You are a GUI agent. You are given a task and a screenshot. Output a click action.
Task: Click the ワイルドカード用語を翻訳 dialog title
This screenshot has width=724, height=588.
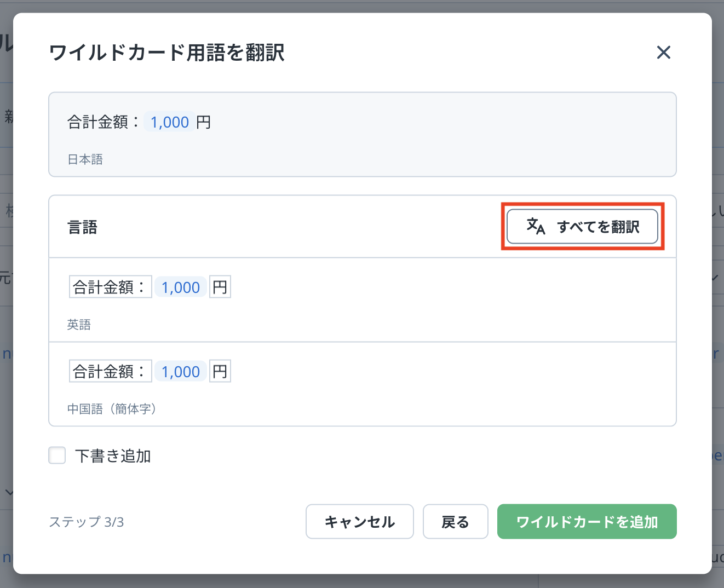[166, 53]
